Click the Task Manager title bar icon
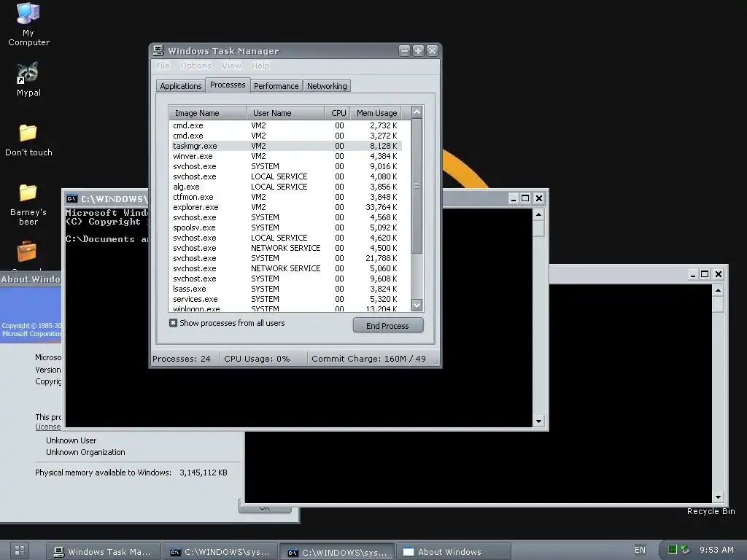Screen dimensions: 747x560 pyautogui.click(x=158, y=50)
